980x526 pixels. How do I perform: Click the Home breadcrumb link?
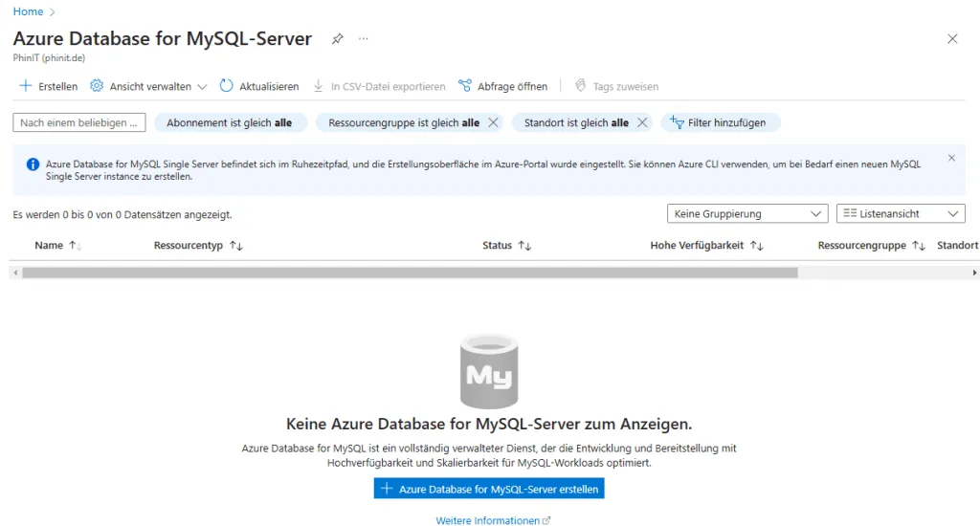pos(28,11)
